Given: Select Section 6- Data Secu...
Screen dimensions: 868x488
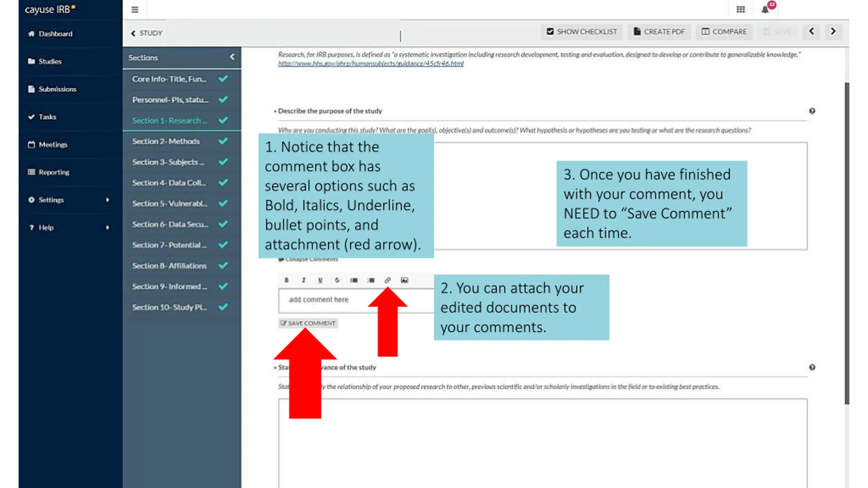Looking at the screenshot, I should click(182, 224).
